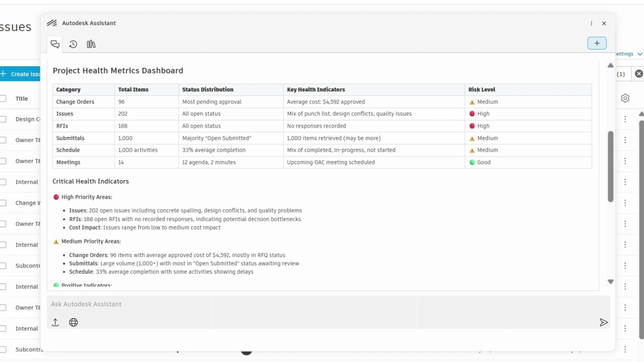Start a new chat with plus button
This screenshot has width=644, height=362.
(597, 43)
